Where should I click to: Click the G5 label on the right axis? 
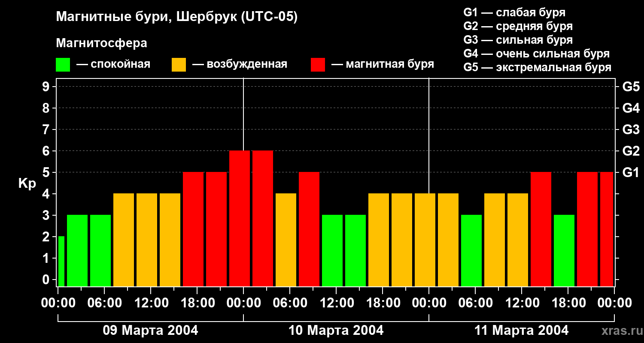pyautogui.click(x=631, y=87)
